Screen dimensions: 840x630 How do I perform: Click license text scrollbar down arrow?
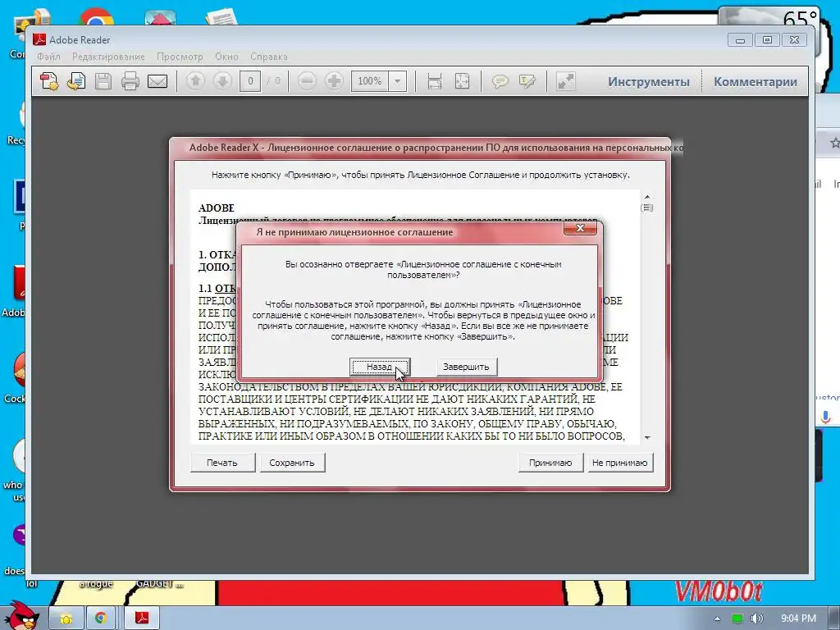pyautogui.click(x=647, y=438)
